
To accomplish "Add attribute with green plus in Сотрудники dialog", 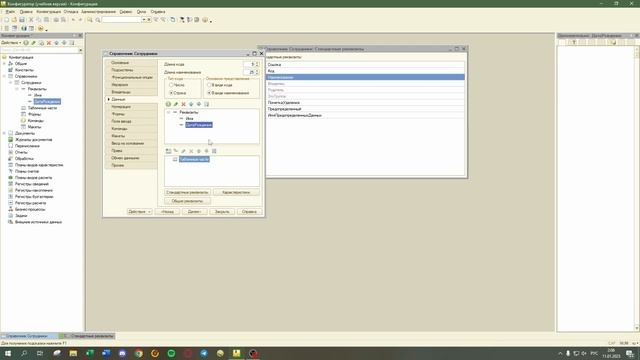I will click(168, 104).
